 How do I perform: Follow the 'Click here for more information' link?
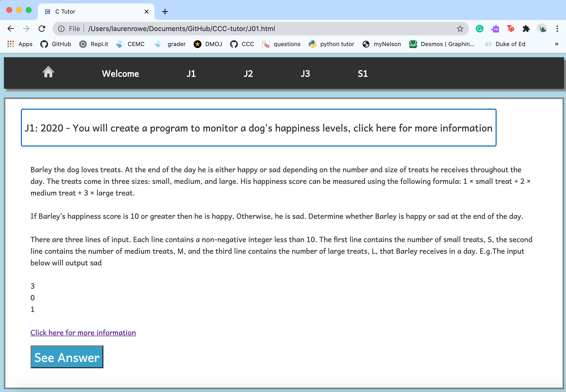coord(83,333)
